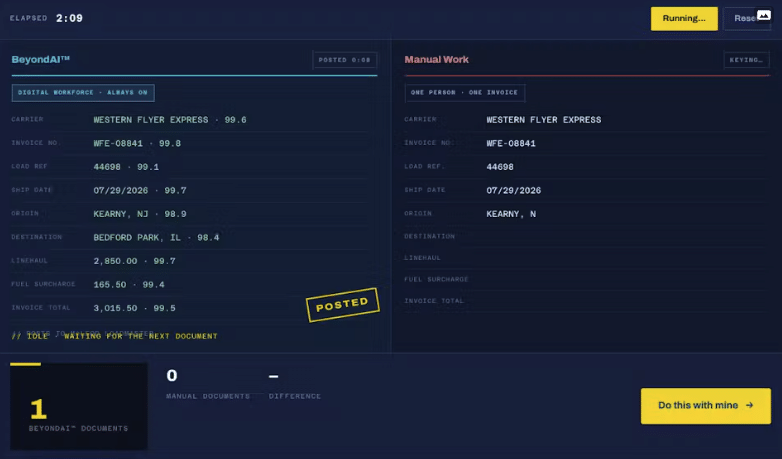Click Manual Work LINEHAUL row label

tap(422, 258)
